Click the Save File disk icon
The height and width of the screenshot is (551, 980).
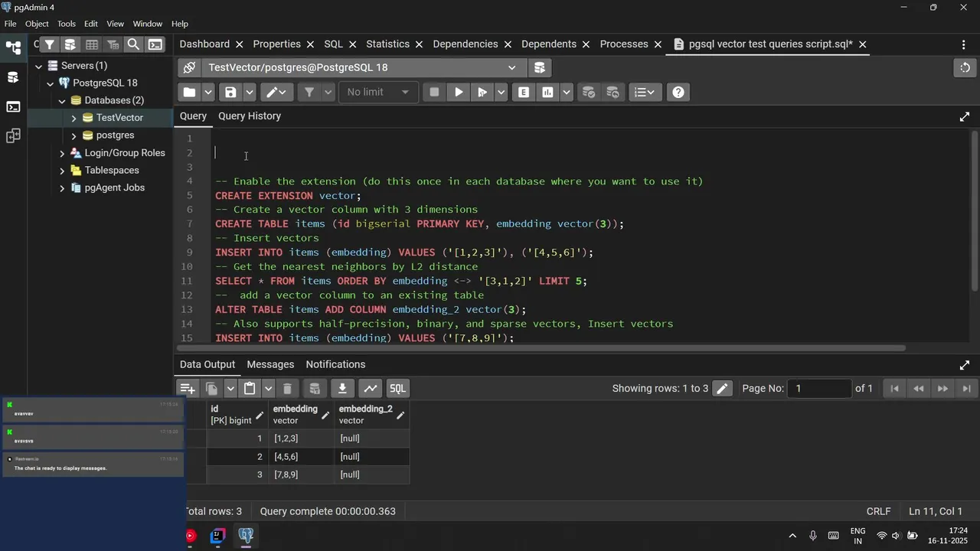tap(230, 92)
